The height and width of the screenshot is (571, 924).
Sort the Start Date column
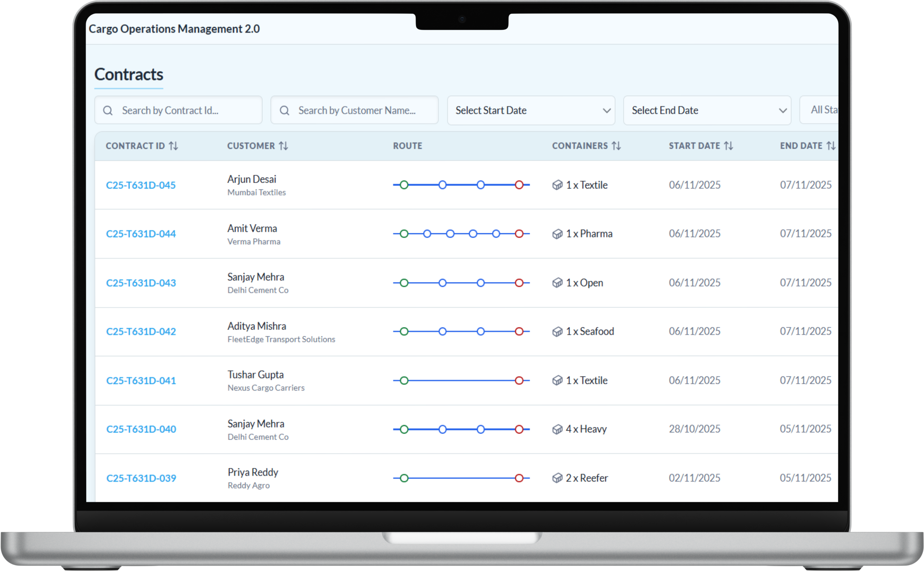point(729,145)
